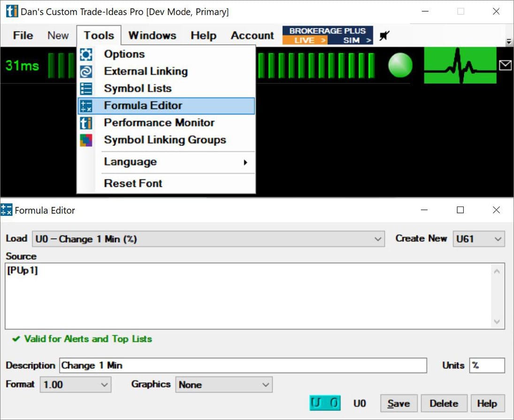Click the Performance Monitor ti icon
Image resolution: width=514 pixels, height=420 pixels.
(x=86, y=123)
